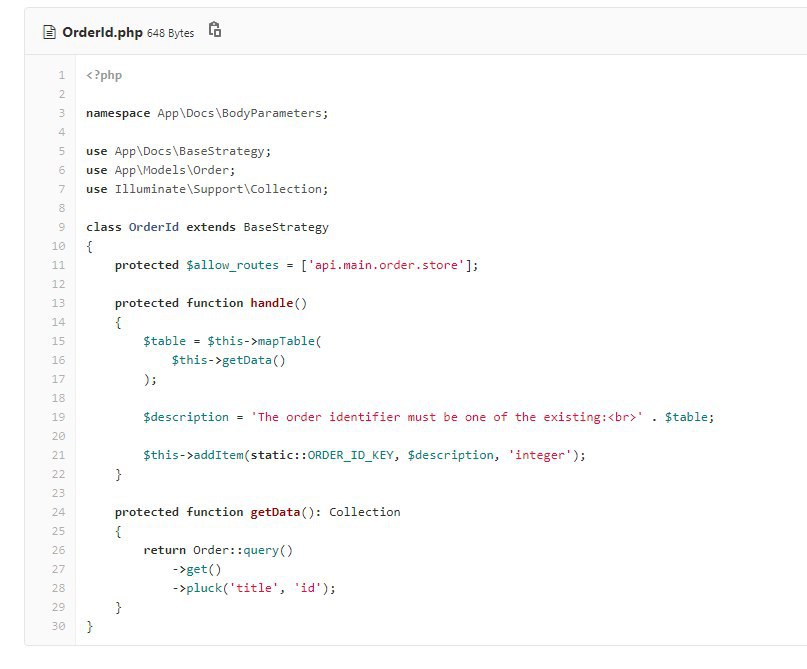Click the 'id' string in pluck
The height and width of the screenshot is (669, 807).
coord(307,588)
